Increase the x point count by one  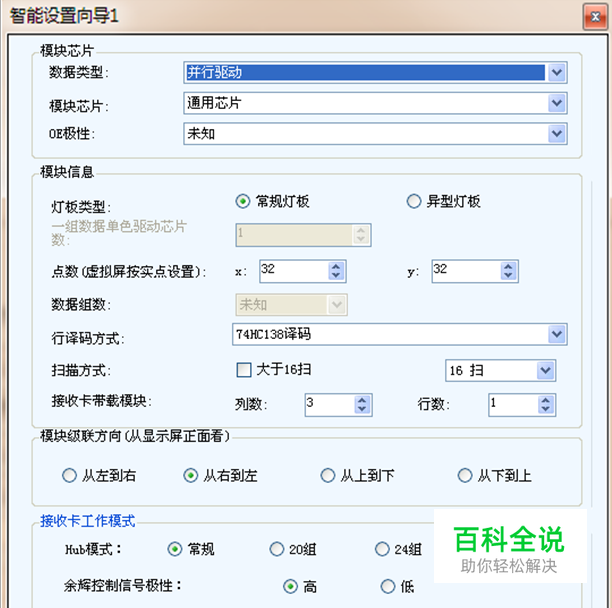coord(336,267)
